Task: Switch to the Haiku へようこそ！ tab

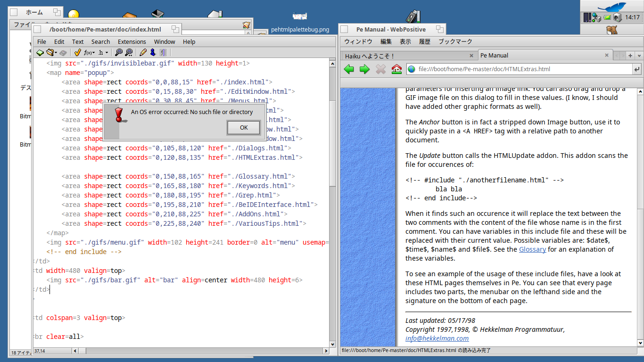Action: 370,56
